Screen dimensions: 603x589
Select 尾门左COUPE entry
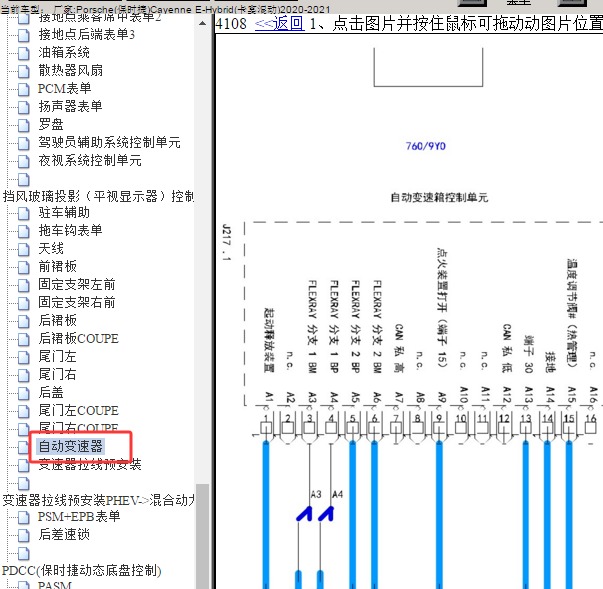78,411
